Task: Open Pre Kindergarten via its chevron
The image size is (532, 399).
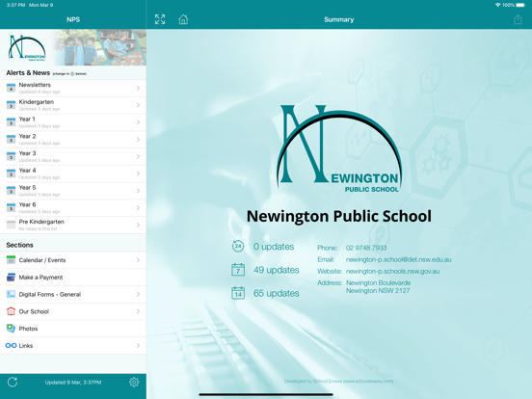Action: [138, 225]
